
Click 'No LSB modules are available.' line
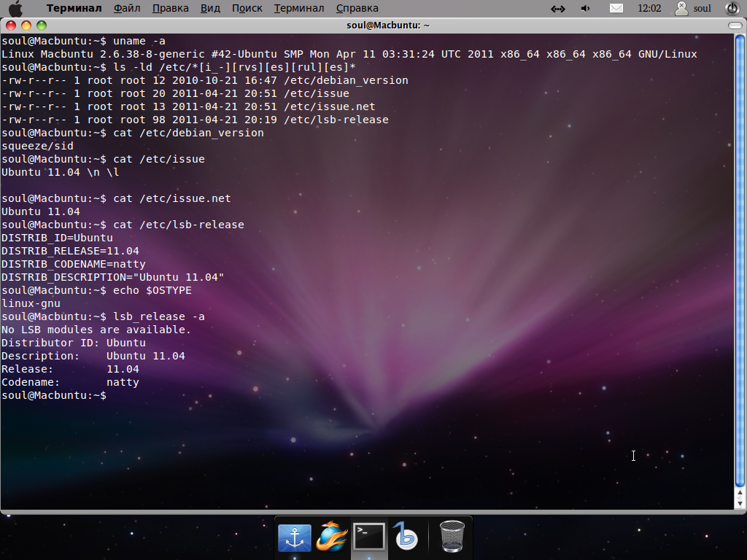[x=96, y=330]
